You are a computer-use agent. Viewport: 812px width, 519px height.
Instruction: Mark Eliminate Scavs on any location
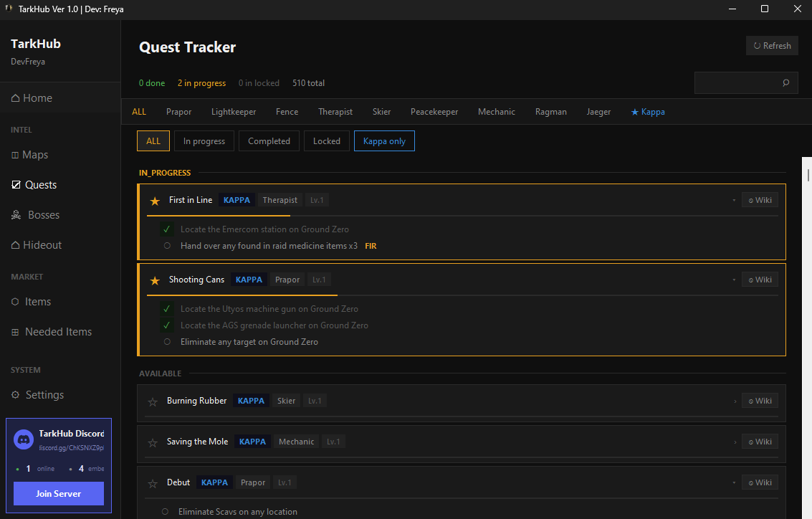[165, 511]
